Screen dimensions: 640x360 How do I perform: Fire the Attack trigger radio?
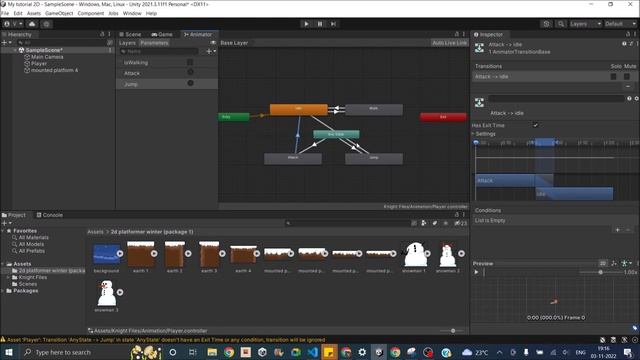[190, 72]
